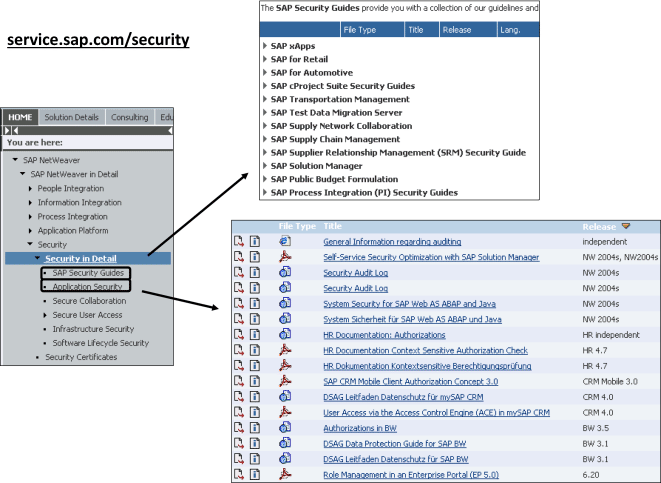Open Authorizations in BW link
Viewport: 661px width, 483px height.
point(360,428)
